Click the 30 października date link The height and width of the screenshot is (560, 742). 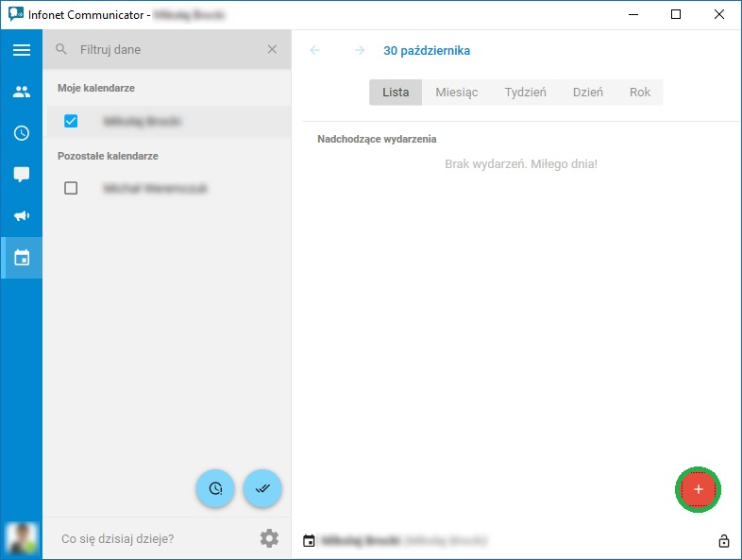(x=427, y=51)
